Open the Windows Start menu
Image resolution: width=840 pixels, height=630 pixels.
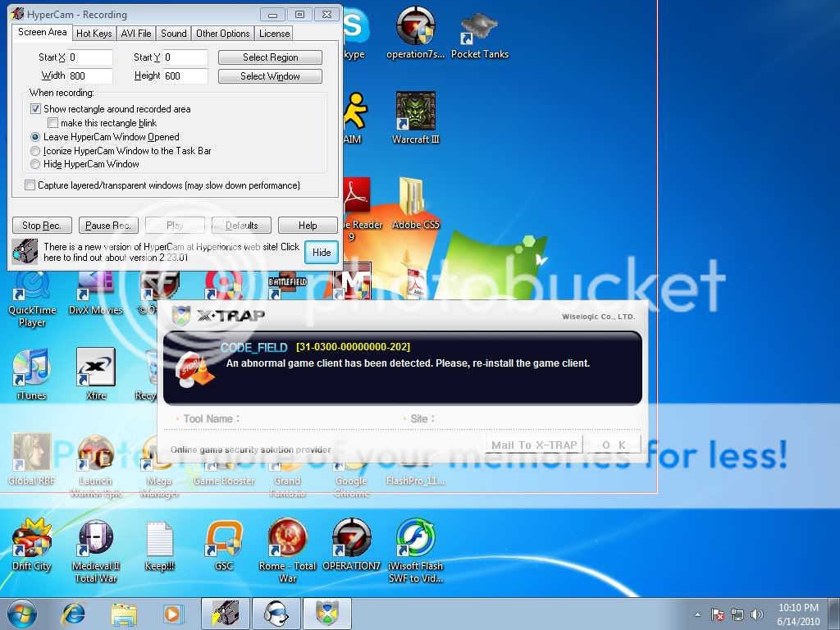(x=22, y=613)
